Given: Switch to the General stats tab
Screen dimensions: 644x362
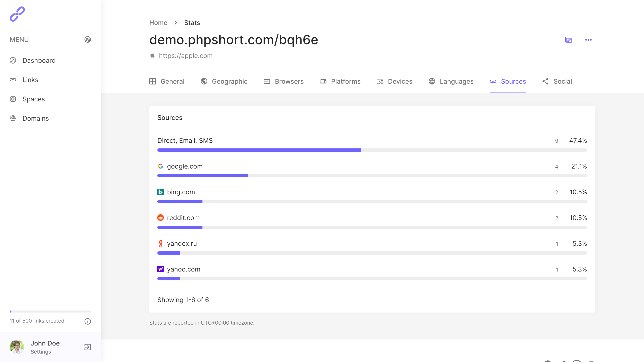Looking at the screenshot, I should [x=167, y=81].
